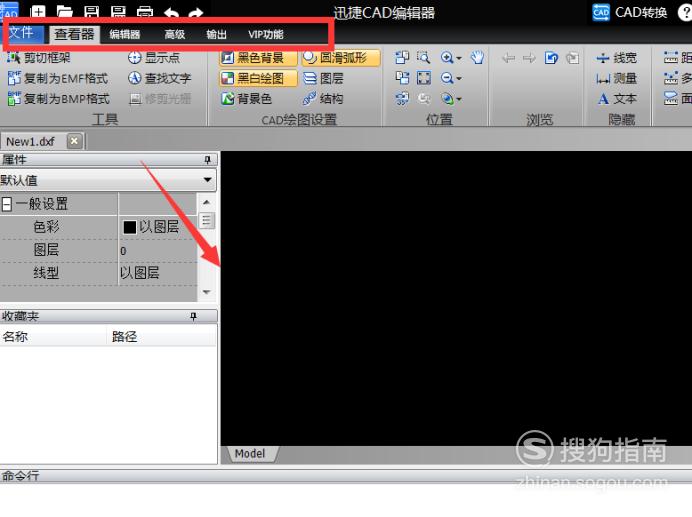The width and height of the screenshot is (692, 517).
Task: Click the properties scroll up arrow
Action: point(206,202)
